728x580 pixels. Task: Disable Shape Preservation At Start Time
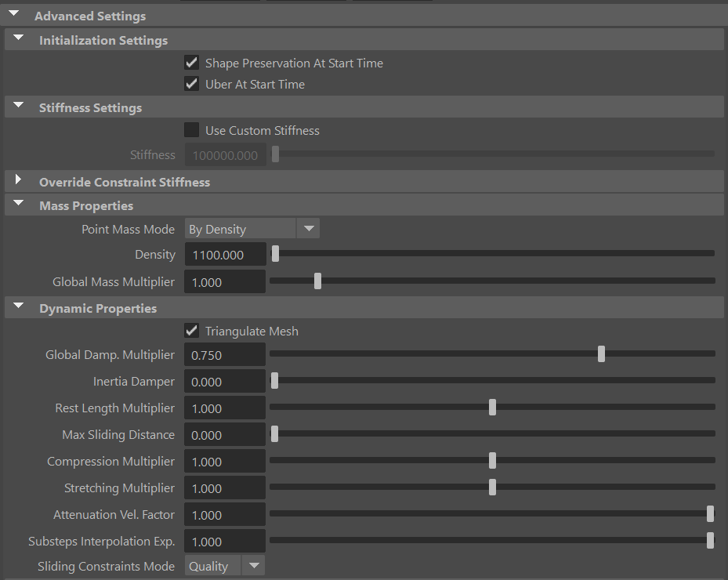[x=191, y=63]
